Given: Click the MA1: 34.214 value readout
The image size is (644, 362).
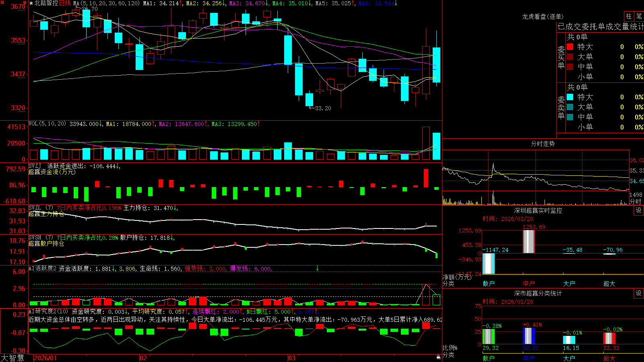Looking at the screenshot, I should pyautogui.click(x=163, y=3).
